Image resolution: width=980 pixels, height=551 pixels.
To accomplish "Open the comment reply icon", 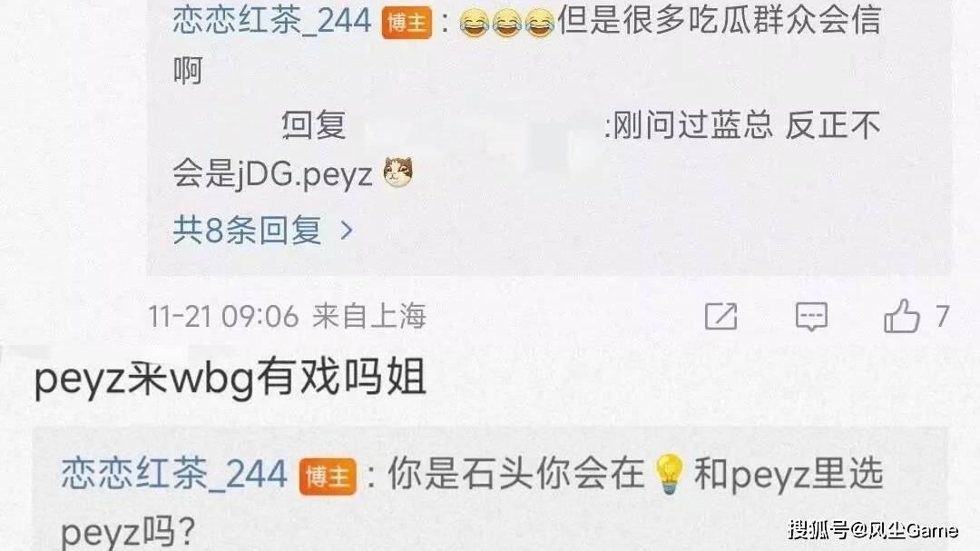I will click(x=811, y=317).
